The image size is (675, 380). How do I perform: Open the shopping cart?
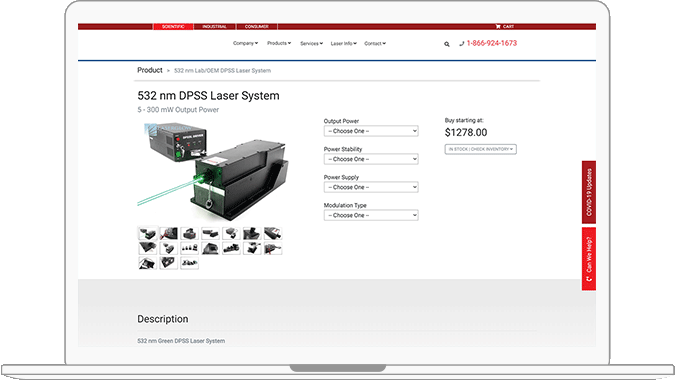(x=505, y=27)
